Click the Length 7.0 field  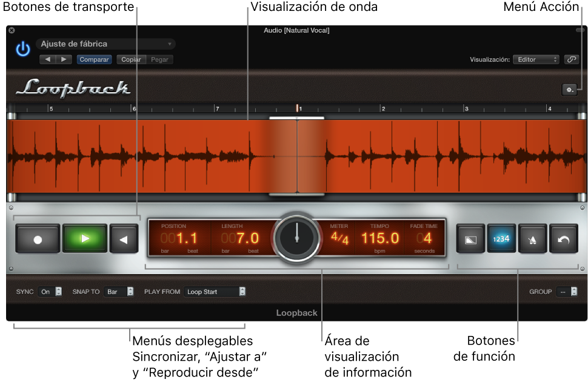tap(240, 238)
